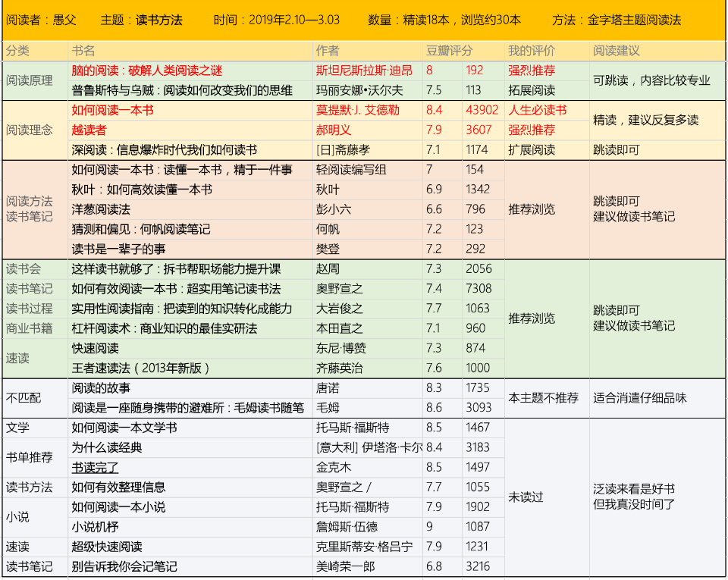Click the rating count 7308
Viewport: 728px width, 580px height.
coord(479,289)
